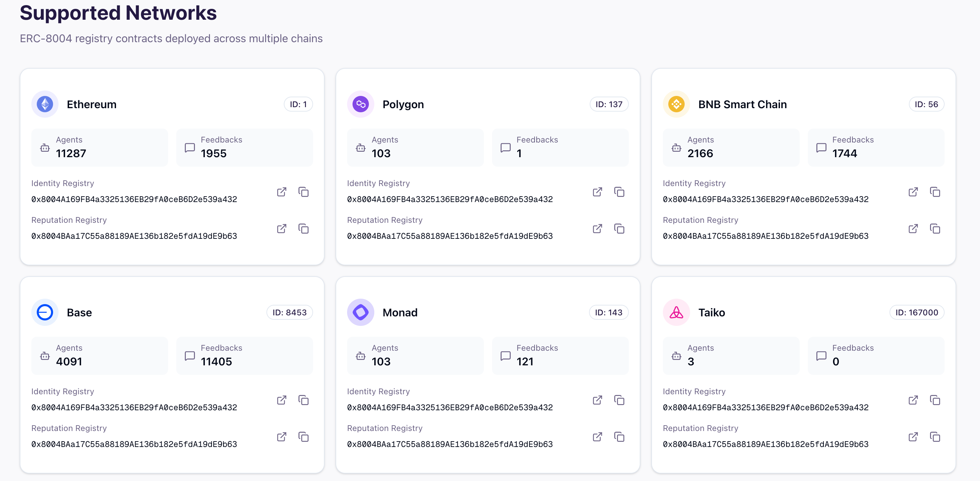
Task: Open Taiko Reputation Registry external link
Action: click(913, 437)
